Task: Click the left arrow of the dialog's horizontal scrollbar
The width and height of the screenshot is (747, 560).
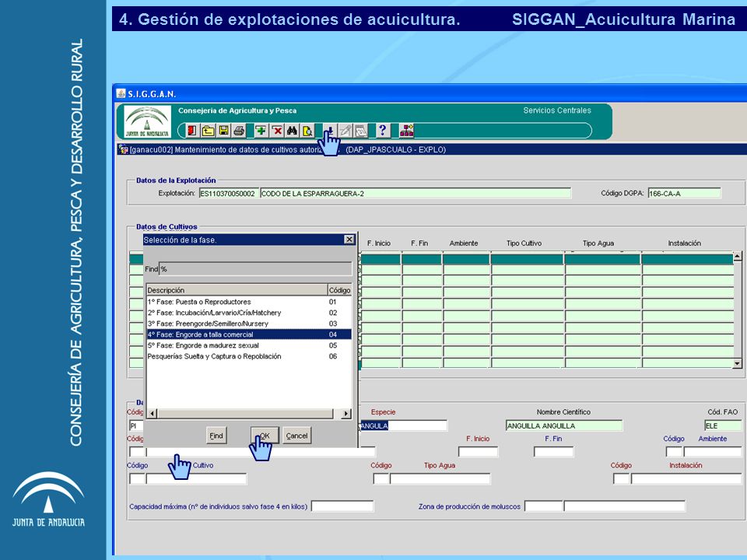Action: coord(152,413)
